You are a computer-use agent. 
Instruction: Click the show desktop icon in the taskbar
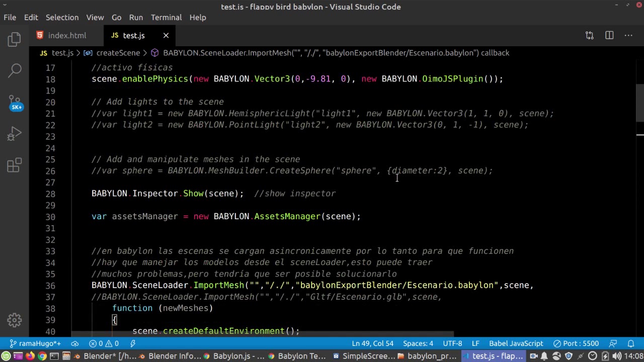18,356
